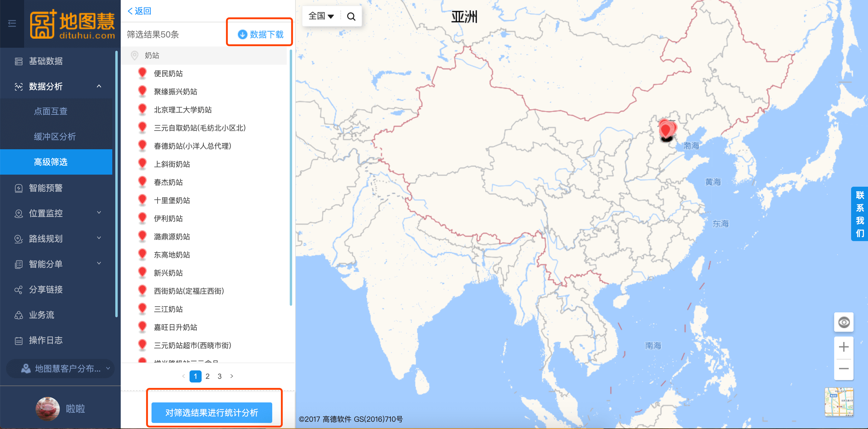868x429 pixels.
Task: Select 上斜街奶站 in the list
Action: (x=172, y=164)
